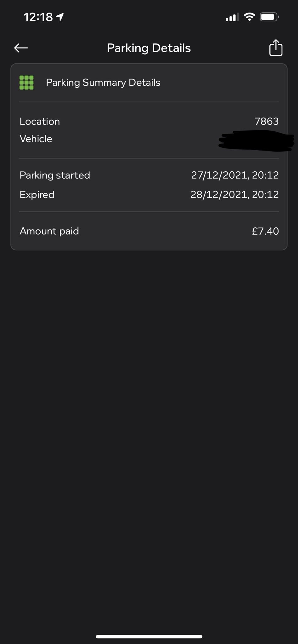Viewport: 298px width, 644px height.
Task: Tap the green grid parking icon
Action: click(x=26, y=83)
